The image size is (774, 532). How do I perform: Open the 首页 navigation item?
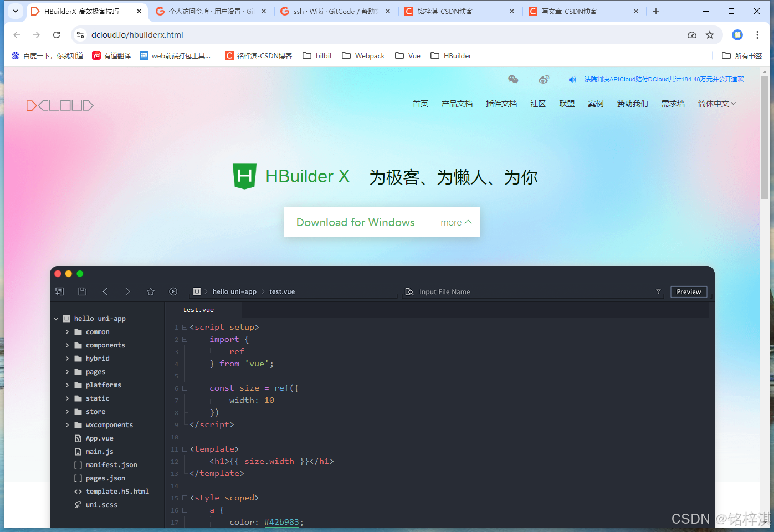(421, 104)
